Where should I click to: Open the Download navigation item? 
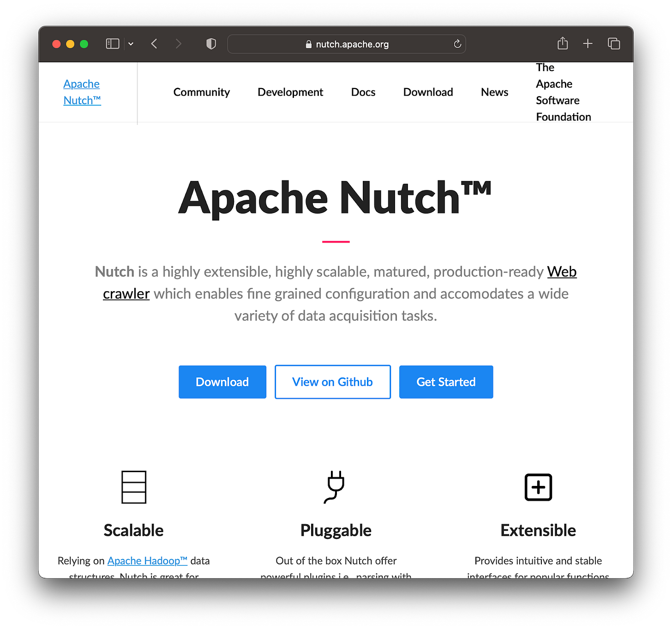[x=428, y=92]
